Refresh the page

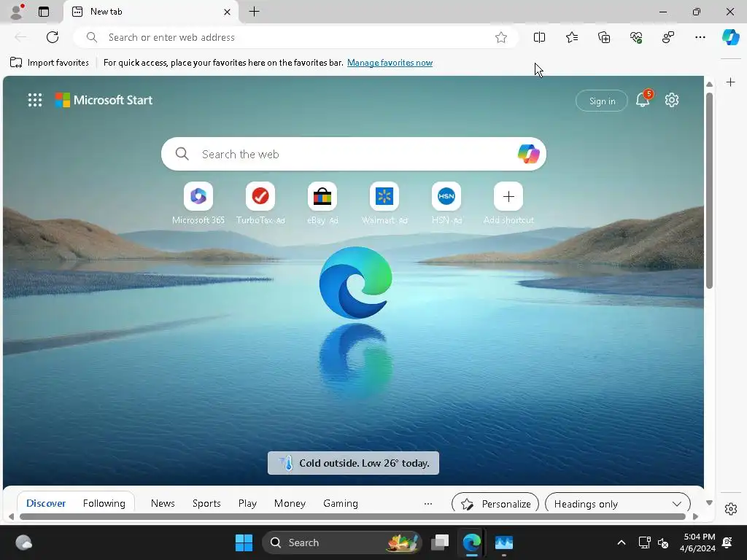(x=53, y=37)
